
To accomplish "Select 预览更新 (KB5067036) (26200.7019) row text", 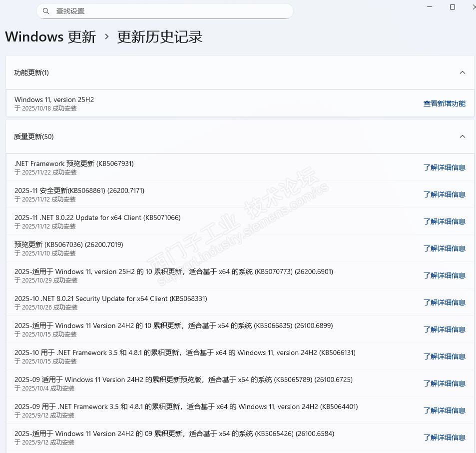I will coord(68,244).
